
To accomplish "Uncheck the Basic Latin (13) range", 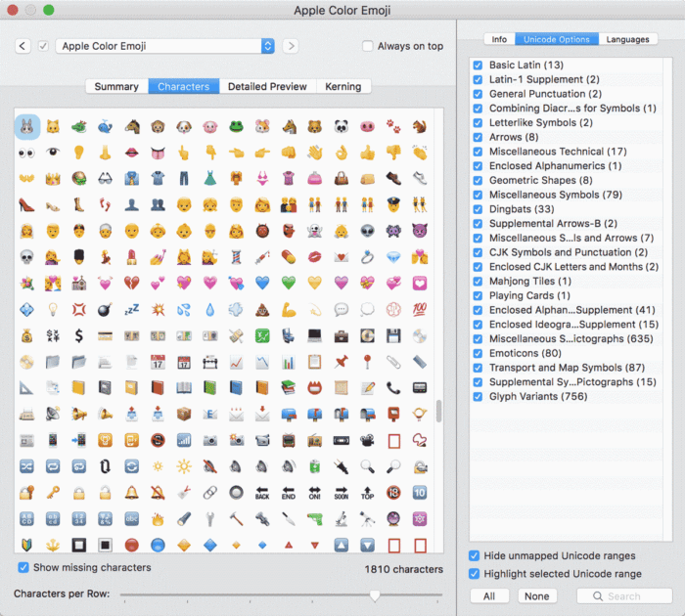I will click(x=478, y=66).
